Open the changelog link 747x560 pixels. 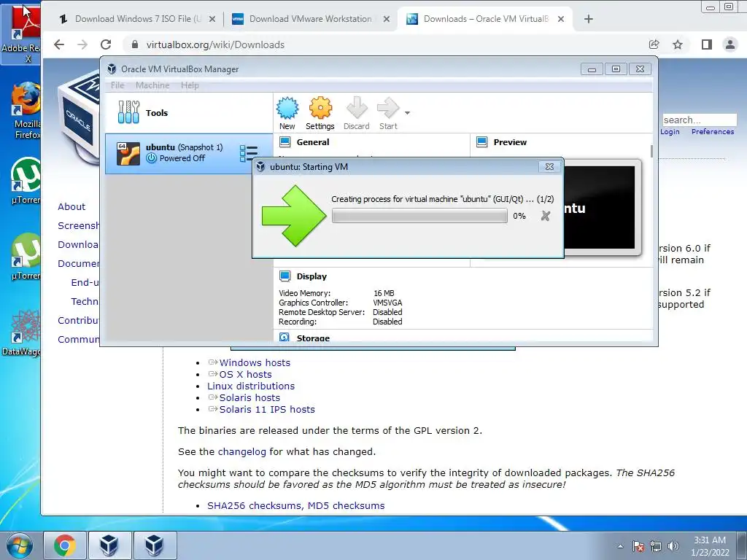tap(242, 452)
